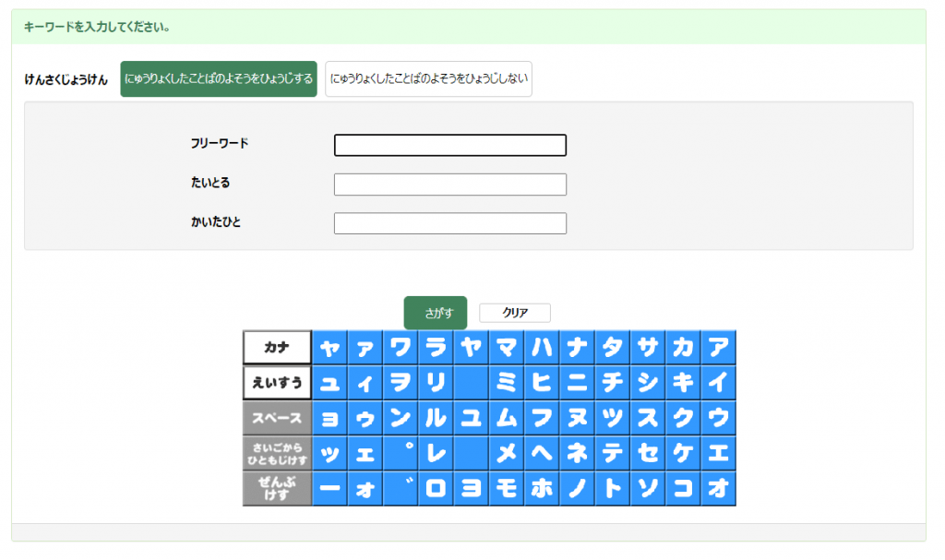This screenshot has height=560, width=945.
Task: Switch keyboard to えいすう mode
Action: 277,383
